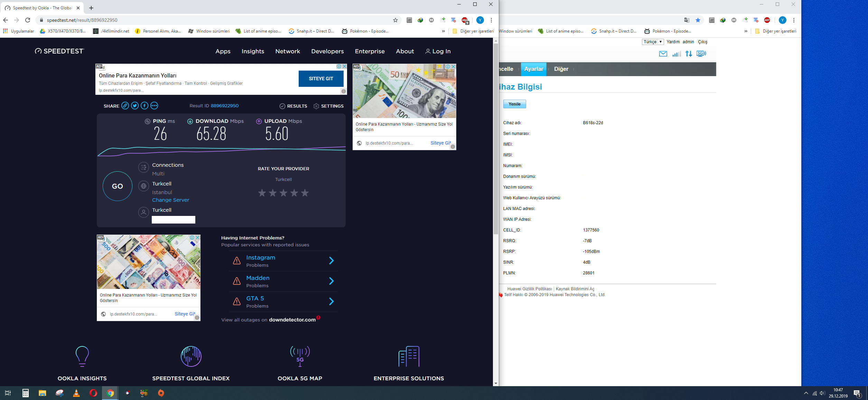Screen dimensions: 868x400
Task: Share result on Twitter icon
Action: (x=135, y=106)
